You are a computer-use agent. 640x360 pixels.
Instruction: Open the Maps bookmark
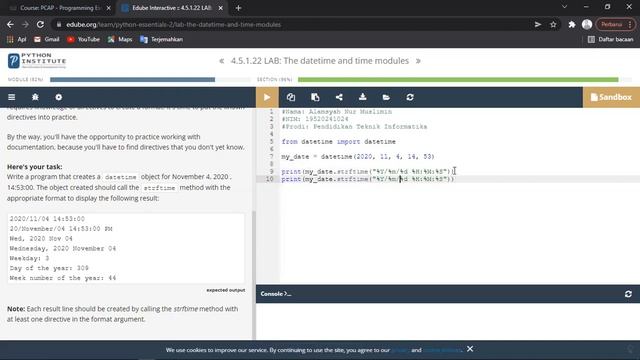click(x=120, y=39)
